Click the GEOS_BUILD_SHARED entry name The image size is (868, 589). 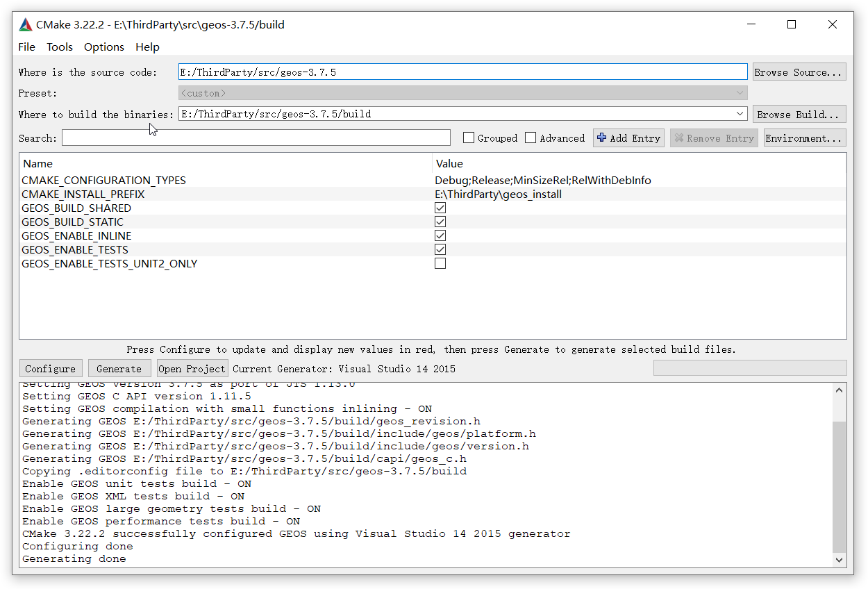click(76, 208)
